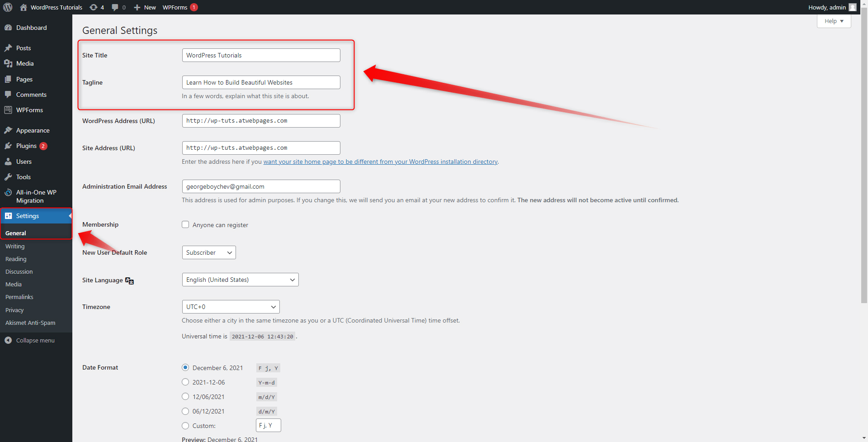This screenshot has height=442, width=868.
Task: Open Dashboard from sidebar
Action: [31, 28]
